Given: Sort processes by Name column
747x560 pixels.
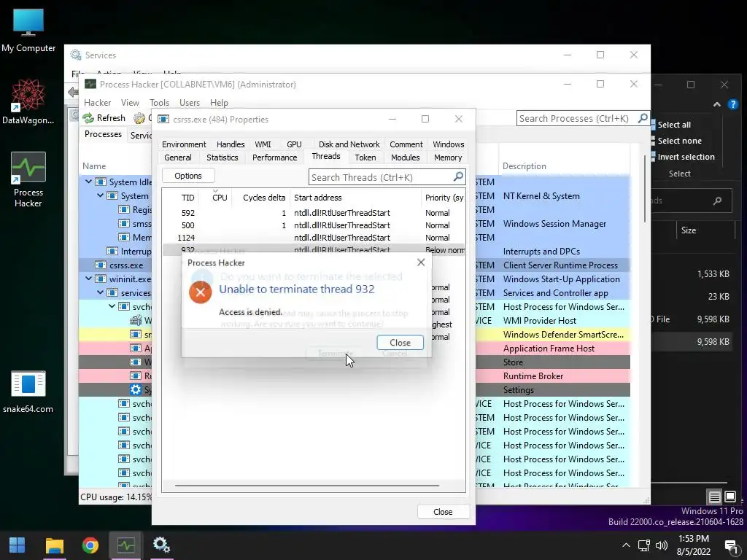Looking at the screenshot, I should [x=94, y=166].
